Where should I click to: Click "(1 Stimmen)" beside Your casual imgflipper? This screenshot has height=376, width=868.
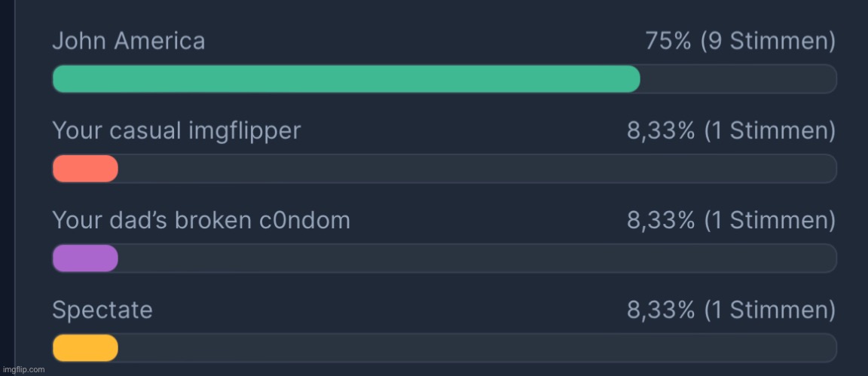click(769, 131)
